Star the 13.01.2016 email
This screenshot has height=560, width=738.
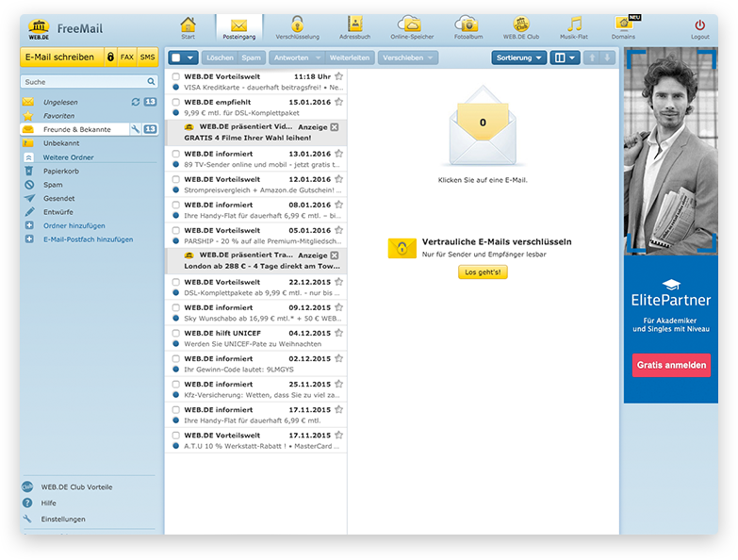click(338, 154)
